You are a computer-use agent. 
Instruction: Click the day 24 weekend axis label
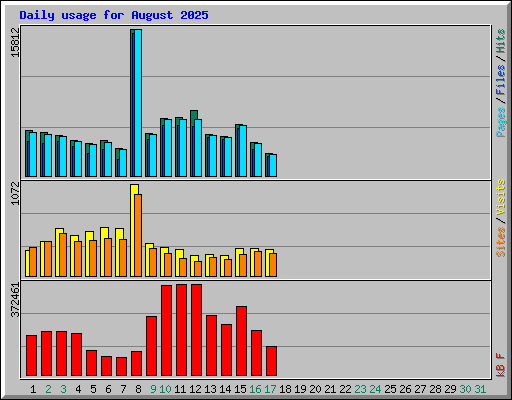point(375,389)
